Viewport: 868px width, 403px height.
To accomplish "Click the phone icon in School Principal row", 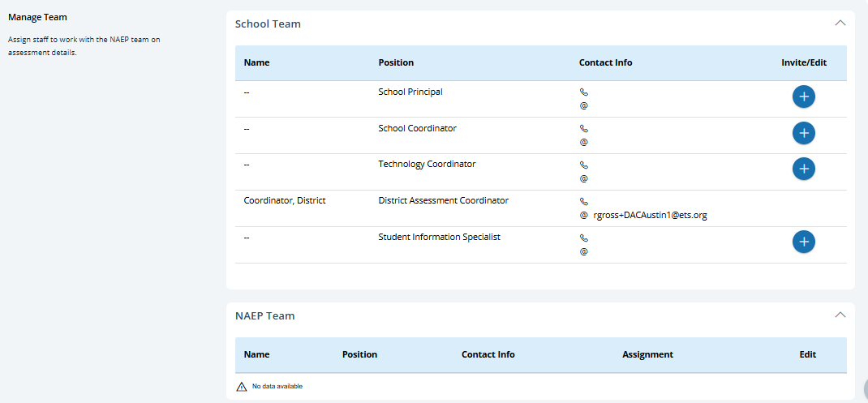I will [x=583, y=92].
